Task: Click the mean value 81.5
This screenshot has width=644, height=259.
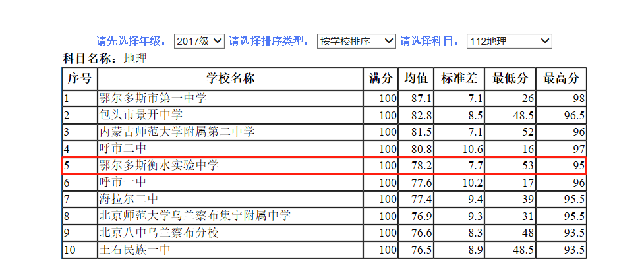Action: pyautogui.click(x=421, y=132)
